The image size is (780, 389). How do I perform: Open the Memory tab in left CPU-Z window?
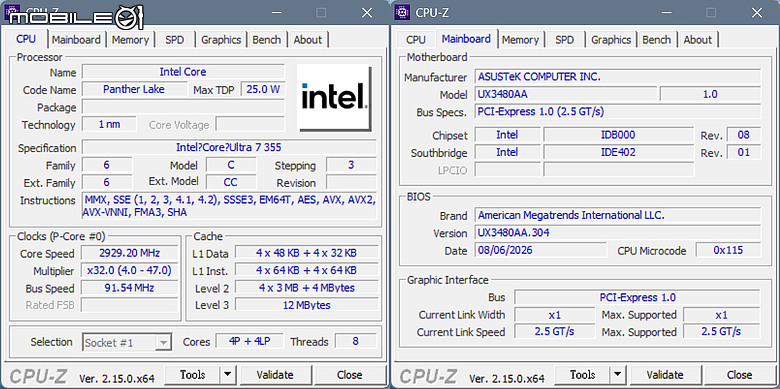[130, 40]
